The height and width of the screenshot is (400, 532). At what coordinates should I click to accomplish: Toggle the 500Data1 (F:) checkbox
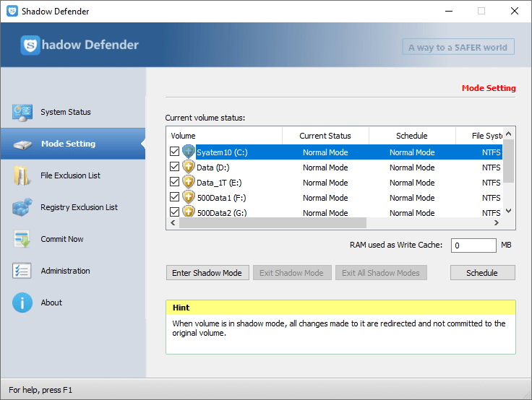click(174, 196)
